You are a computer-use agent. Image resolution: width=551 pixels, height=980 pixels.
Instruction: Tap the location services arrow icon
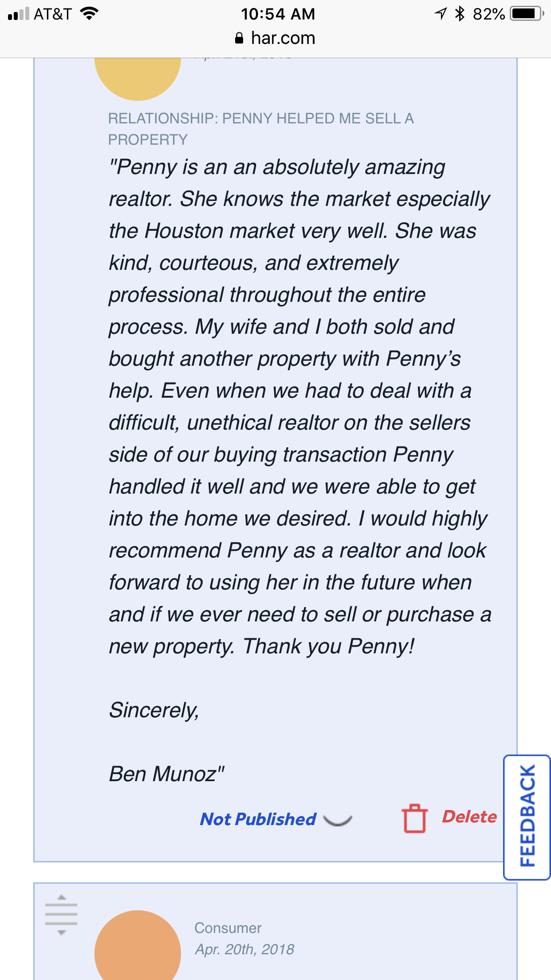click(440, 14)
